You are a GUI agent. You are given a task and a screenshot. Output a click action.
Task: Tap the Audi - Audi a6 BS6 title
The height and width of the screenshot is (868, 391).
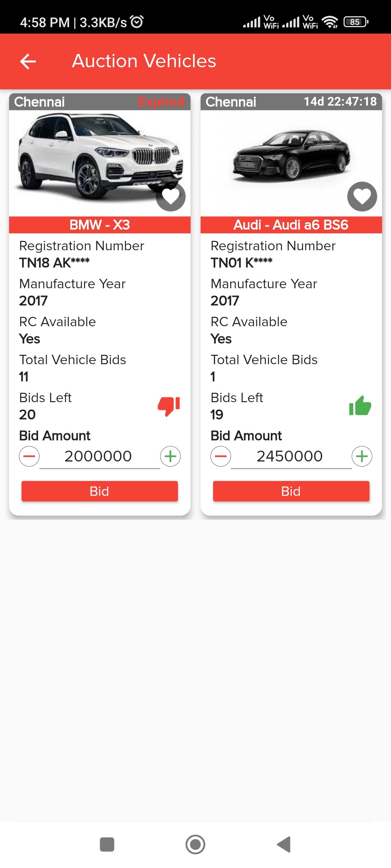(x=291, y=225)
